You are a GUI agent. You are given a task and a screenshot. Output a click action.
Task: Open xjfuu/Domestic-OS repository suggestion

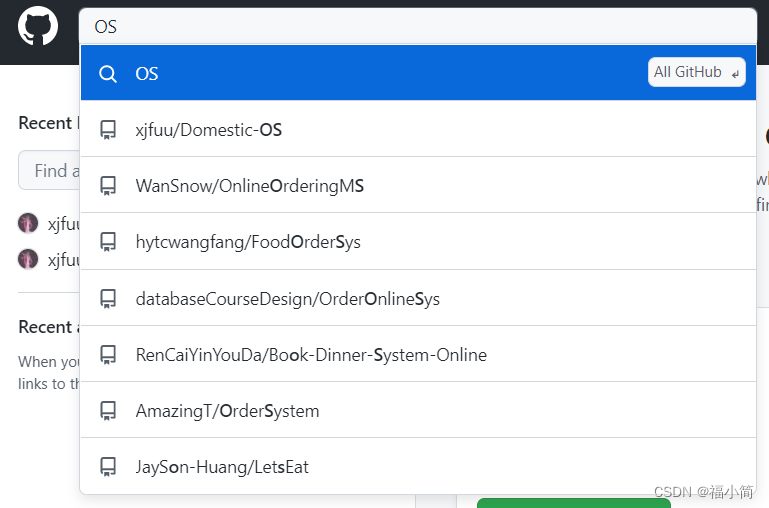[418, 129]
